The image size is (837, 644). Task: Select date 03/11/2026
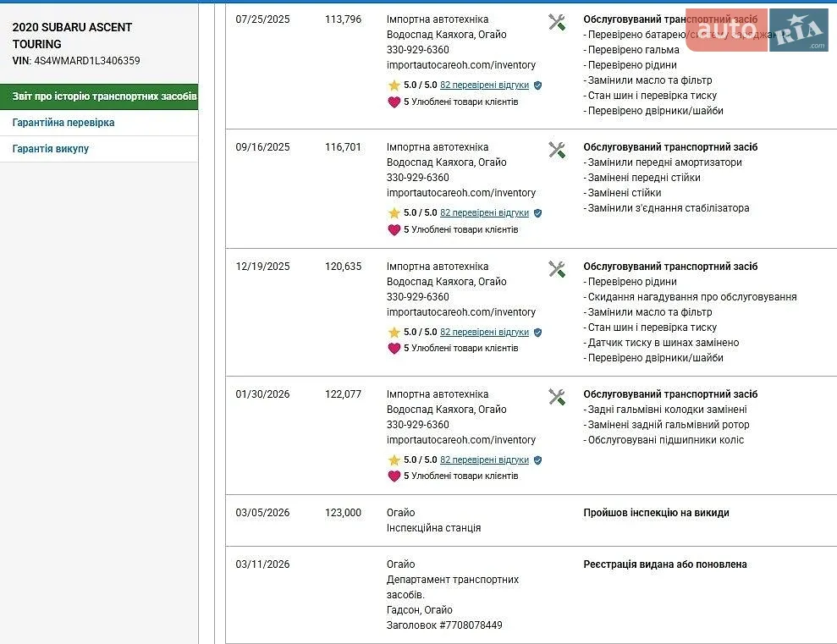click(262, 564)
